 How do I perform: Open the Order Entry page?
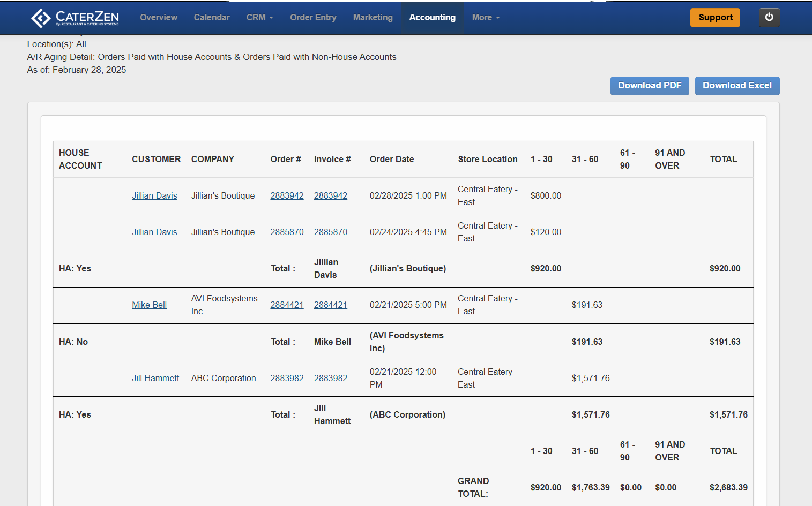click(314, 18)
